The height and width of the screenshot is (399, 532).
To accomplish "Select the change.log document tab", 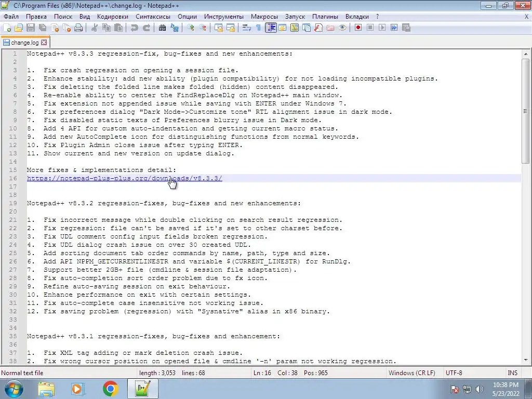I will tap(25, 43).
